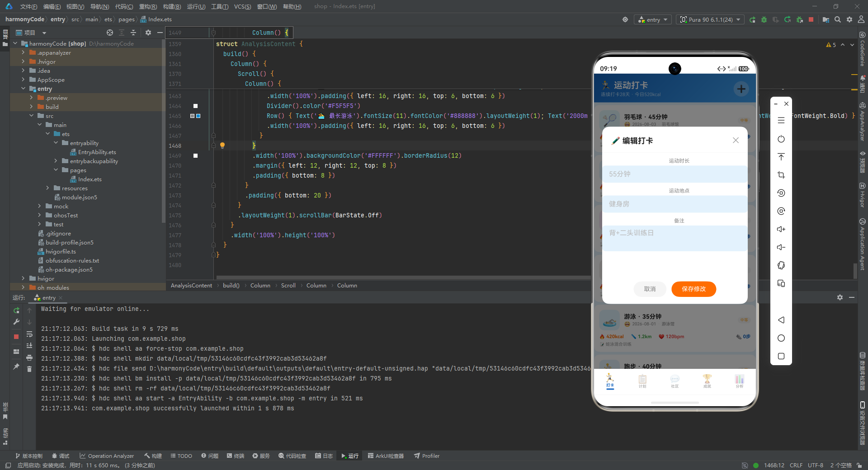Click the lightbulb intention icon at line 1468

(x=222, y=146)
